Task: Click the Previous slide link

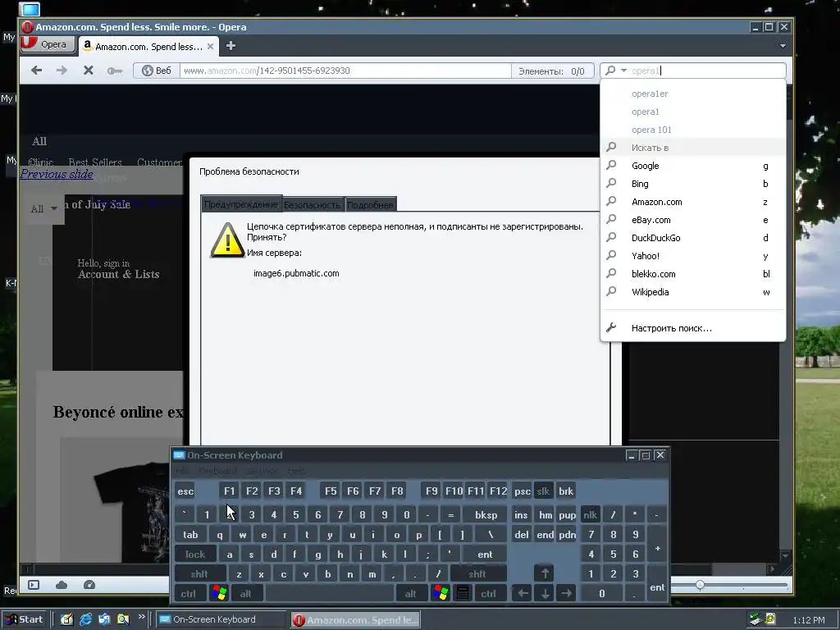Action: [x=57, y=174]
